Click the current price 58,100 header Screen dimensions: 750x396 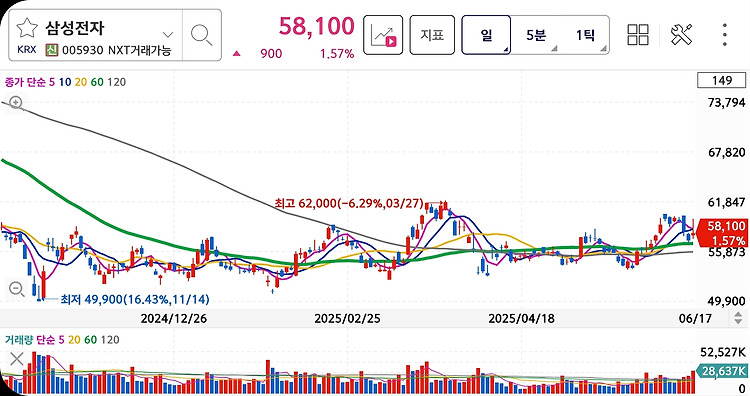point(317,26)
